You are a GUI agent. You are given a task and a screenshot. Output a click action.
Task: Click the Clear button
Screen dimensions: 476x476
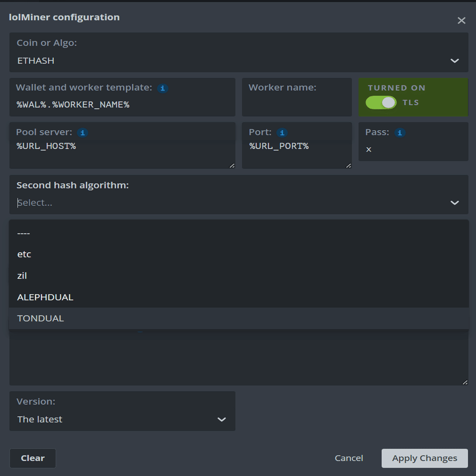point(33,458)
